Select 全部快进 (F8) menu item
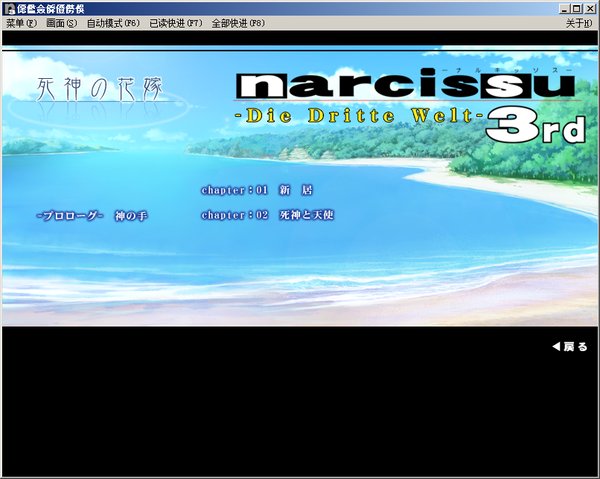Image resolution: width=600 pixels, height=479 pixels. coord(238,23)
